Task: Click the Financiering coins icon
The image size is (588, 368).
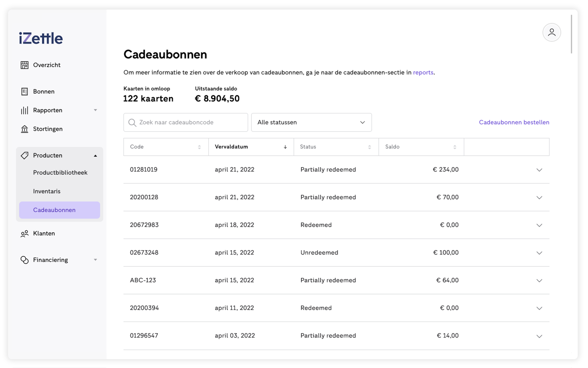Action: [25, 260]
